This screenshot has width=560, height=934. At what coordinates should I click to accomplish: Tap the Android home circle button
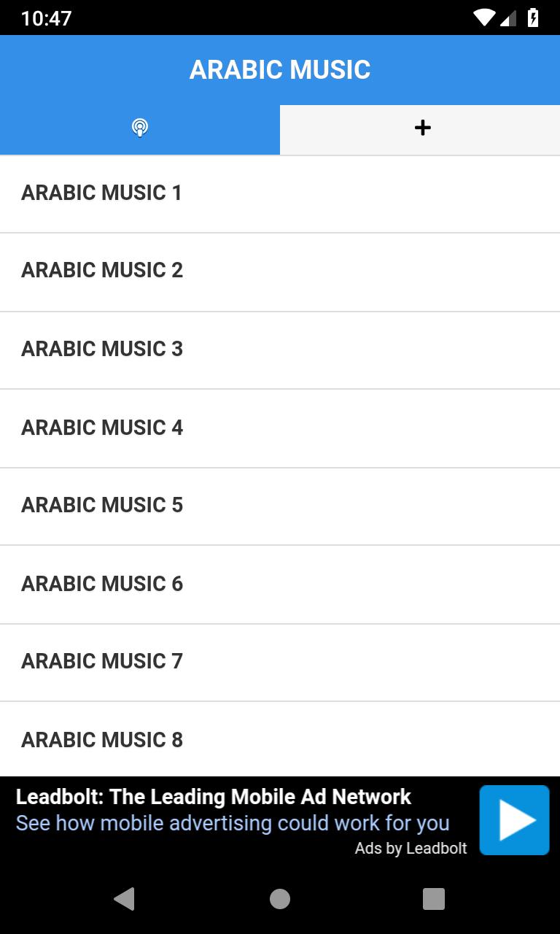click(280, 899)
